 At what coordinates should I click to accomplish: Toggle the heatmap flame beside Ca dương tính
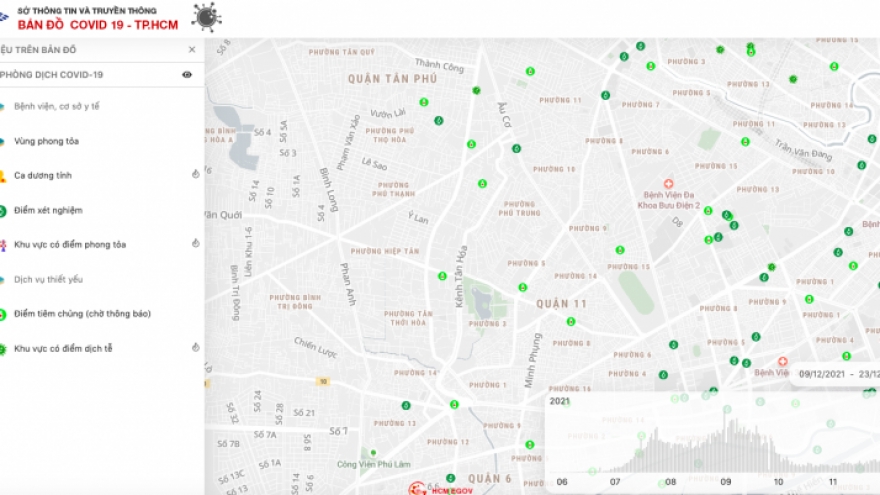pyautogui.click(x=195, y=174)
